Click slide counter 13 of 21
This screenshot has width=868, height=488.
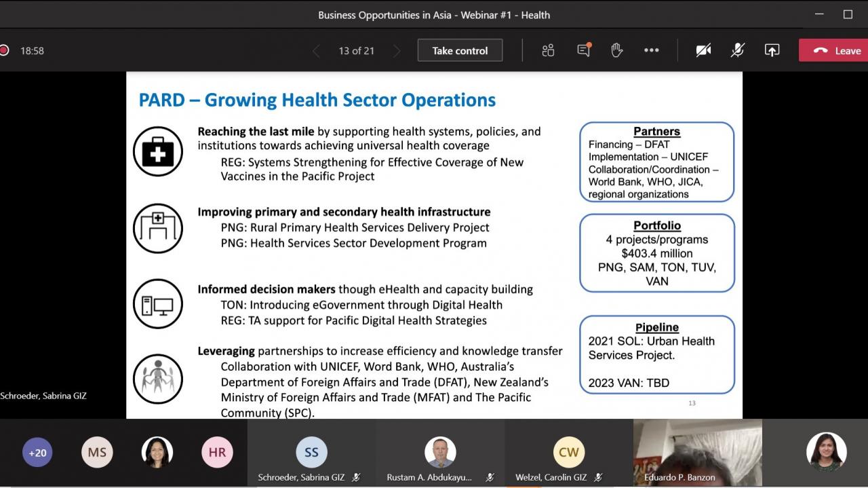pyautogui.click(x=356, y=51)
